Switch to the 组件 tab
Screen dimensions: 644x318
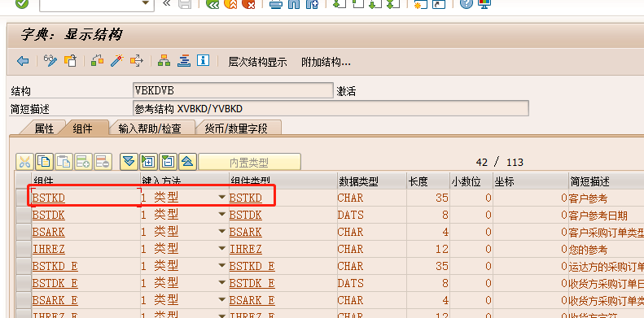tap(82, 129)
